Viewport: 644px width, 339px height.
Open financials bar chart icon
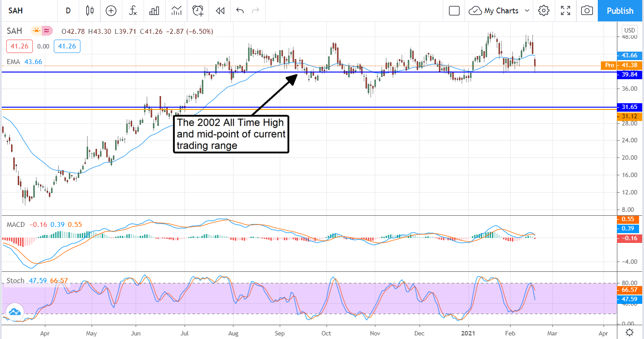(154, 11)
